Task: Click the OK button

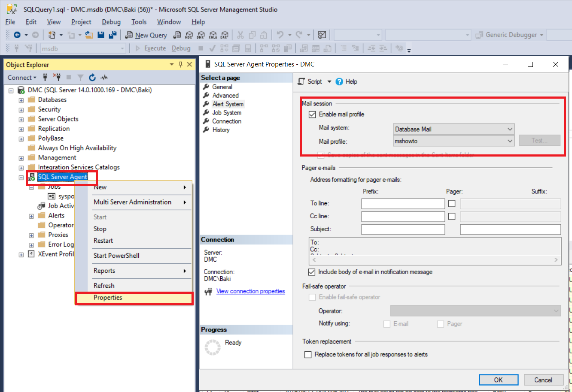Action: coord(498,380)
